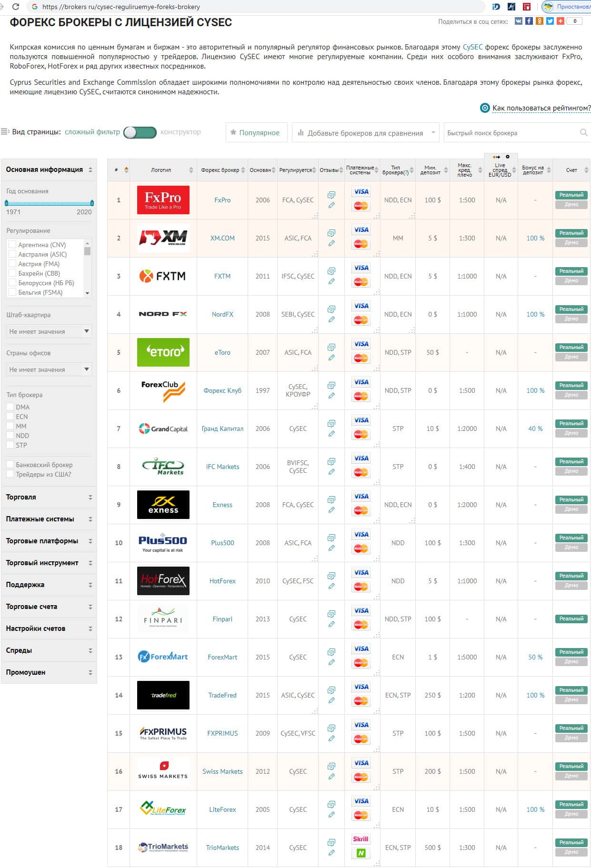Image resolution: width=591 pixels, height=868 pixels.
Task: Enable Трейдеры из США checkbox
Action: point(10,474)
